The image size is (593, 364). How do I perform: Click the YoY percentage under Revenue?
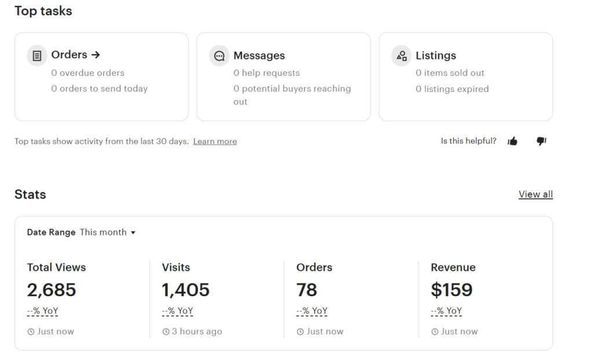tap(446, 311)
